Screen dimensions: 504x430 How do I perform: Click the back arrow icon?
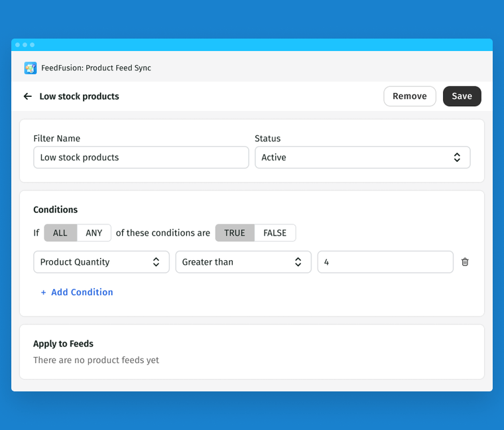[28, 96]
